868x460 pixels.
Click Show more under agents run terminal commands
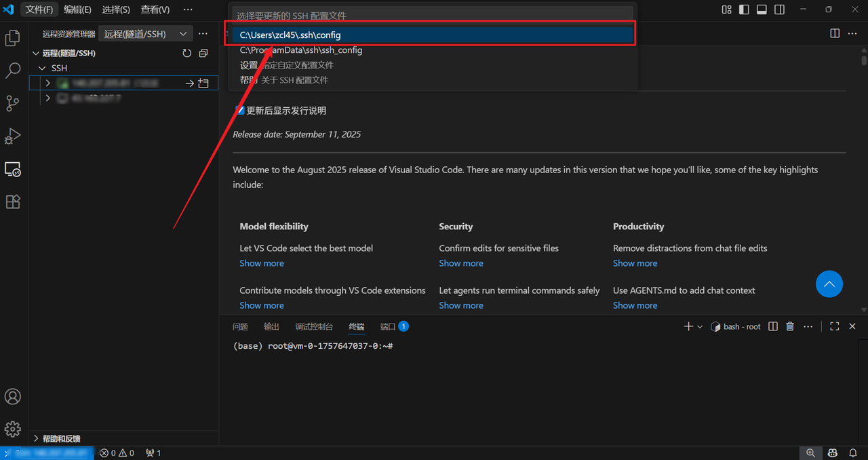[461, 305]
